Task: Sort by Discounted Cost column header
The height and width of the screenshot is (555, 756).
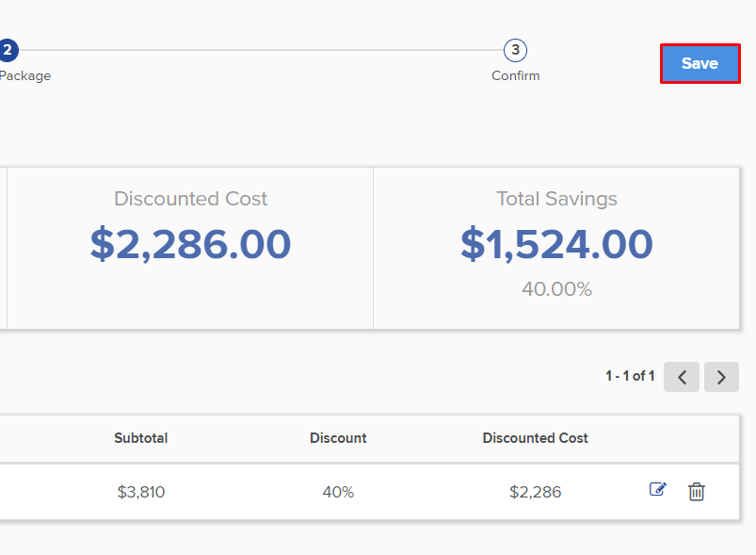Action: [535, 438]
